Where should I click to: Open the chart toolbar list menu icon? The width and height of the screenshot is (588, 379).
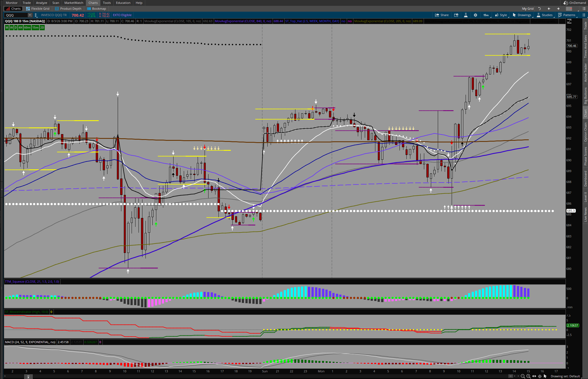pos(584,15)
